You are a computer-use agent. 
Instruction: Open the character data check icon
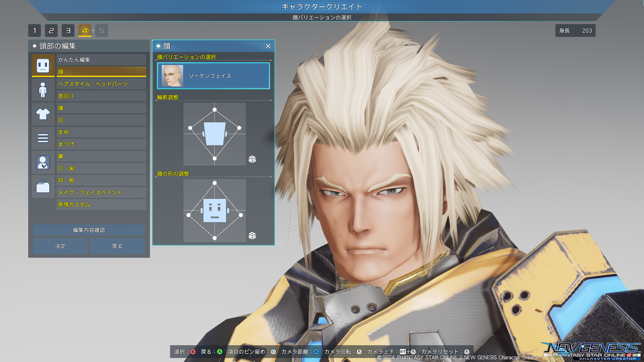click(43, 162)
